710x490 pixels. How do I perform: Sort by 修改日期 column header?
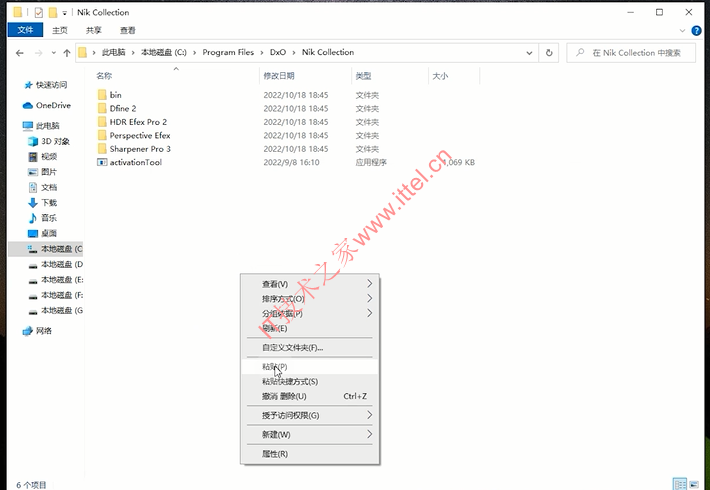279,76
